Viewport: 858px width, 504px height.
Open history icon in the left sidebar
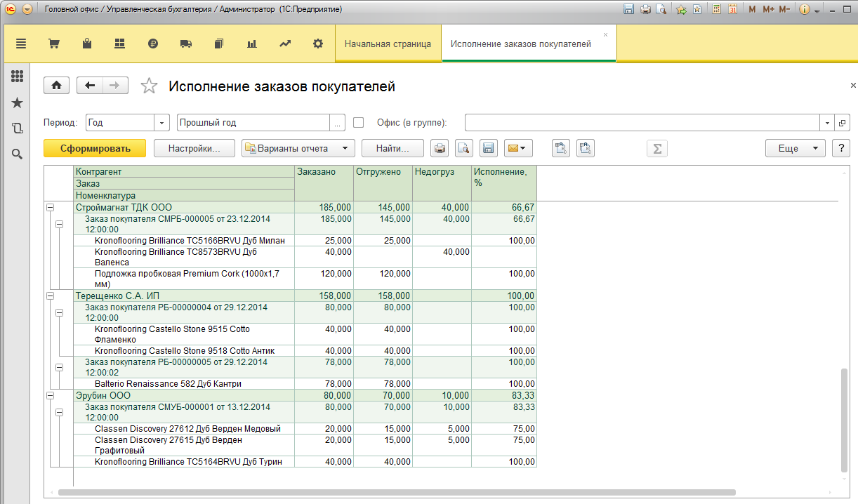[18, 128]
